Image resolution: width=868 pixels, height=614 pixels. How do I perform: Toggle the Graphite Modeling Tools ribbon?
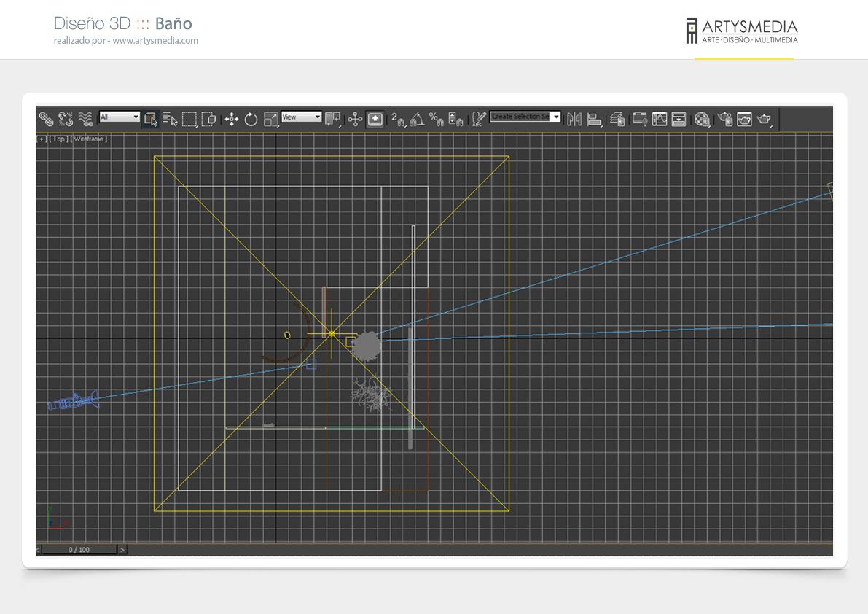pos(640,119)
